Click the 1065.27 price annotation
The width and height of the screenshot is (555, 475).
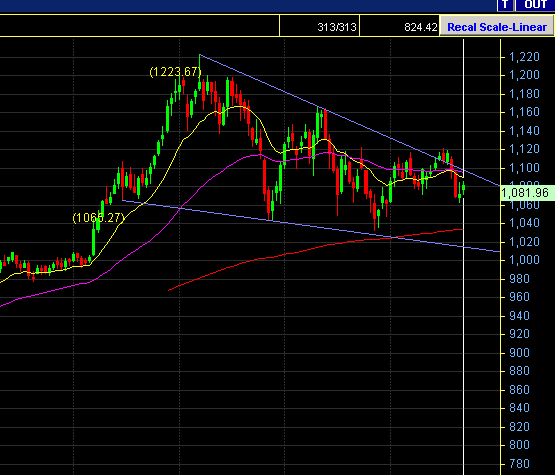98,218
